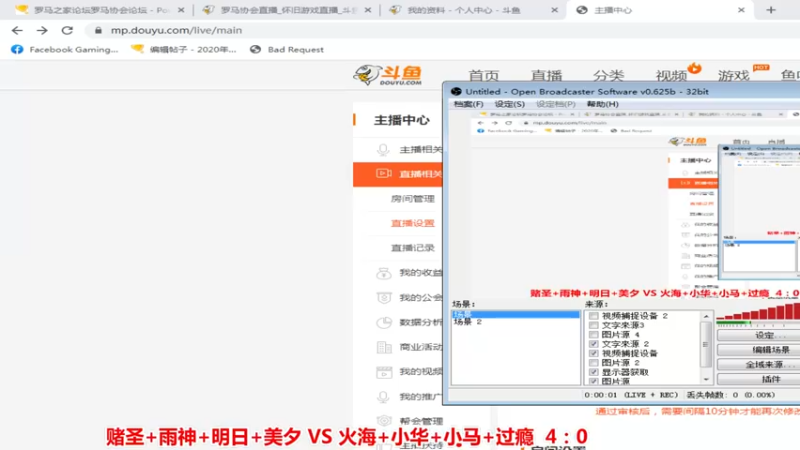Open the 帮助(H) menu in OBS
The image size is (800, 450).
tap(603, 104)
